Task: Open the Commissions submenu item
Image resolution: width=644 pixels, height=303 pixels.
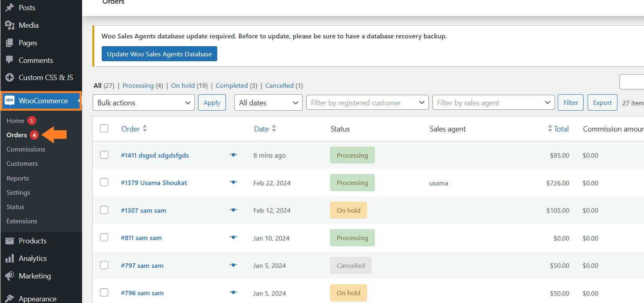Action: [x=26, y=149]
